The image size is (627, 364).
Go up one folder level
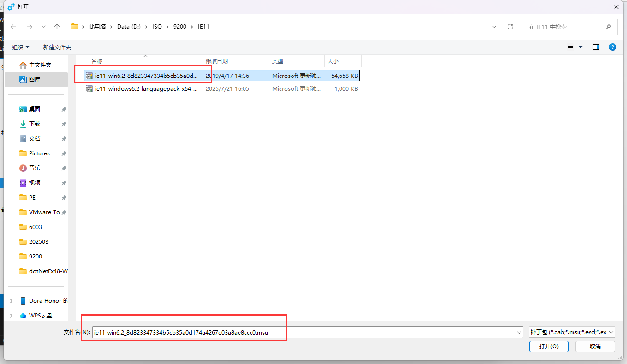(57, 27)
